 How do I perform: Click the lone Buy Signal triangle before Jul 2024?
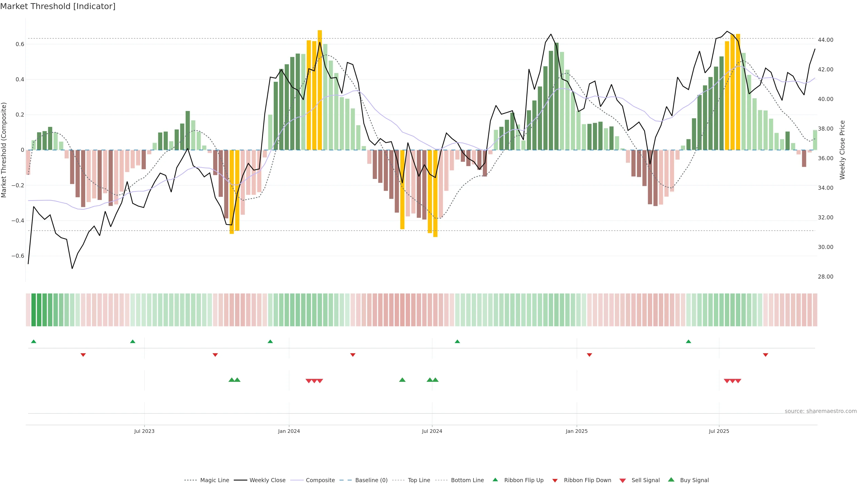tap(402, 380)
